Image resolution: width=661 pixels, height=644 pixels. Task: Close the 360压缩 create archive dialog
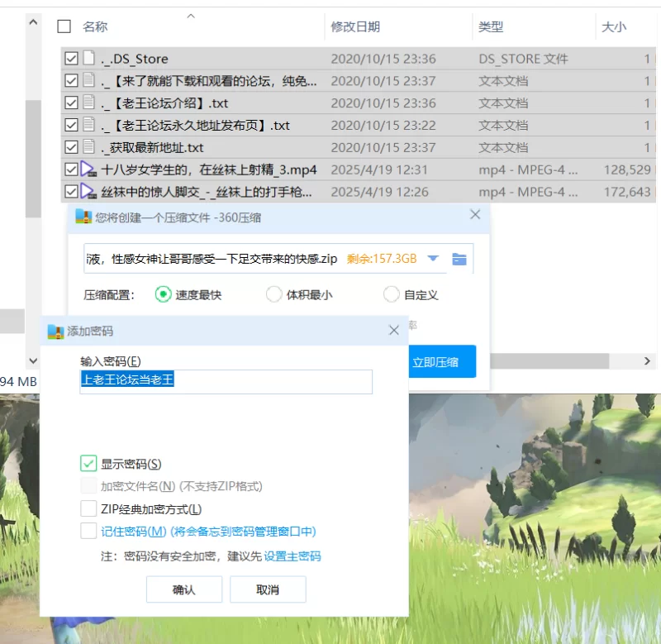[475, 215]
